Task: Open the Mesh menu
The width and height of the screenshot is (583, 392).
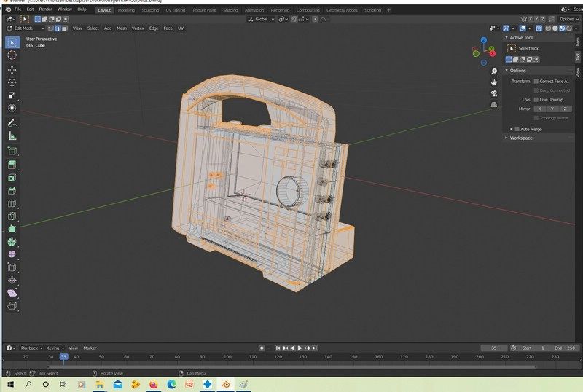Action: 121,28
